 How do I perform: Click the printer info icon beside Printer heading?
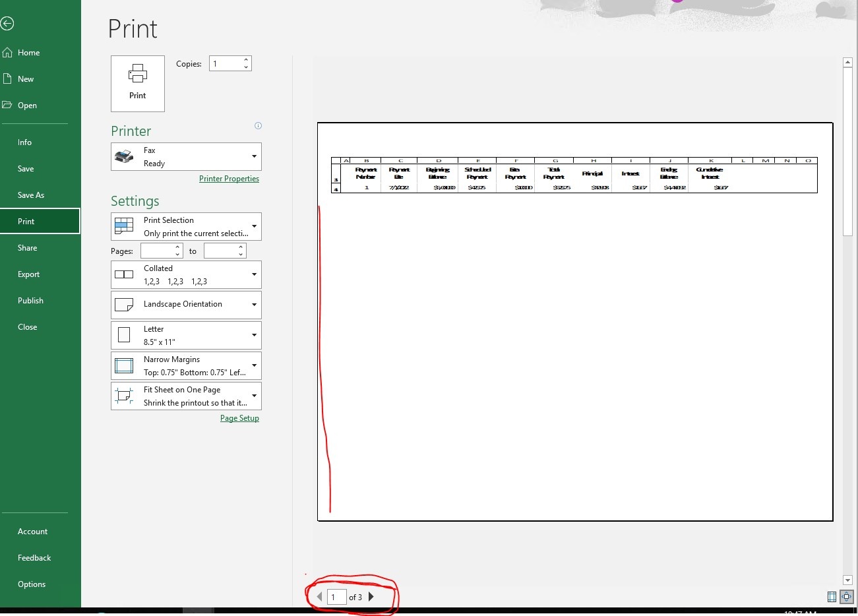click(x=258, y=126)
